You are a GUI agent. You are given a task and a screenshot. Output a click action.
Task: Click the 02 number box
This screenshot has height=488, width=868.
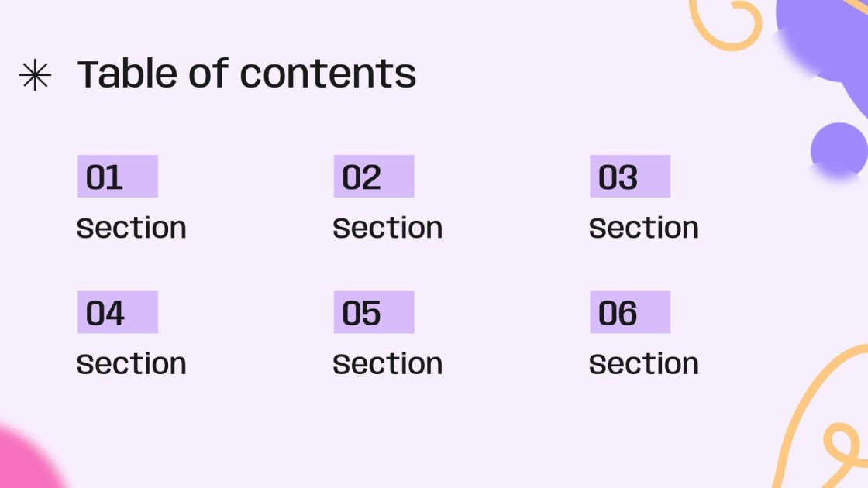tap(374, 177)
